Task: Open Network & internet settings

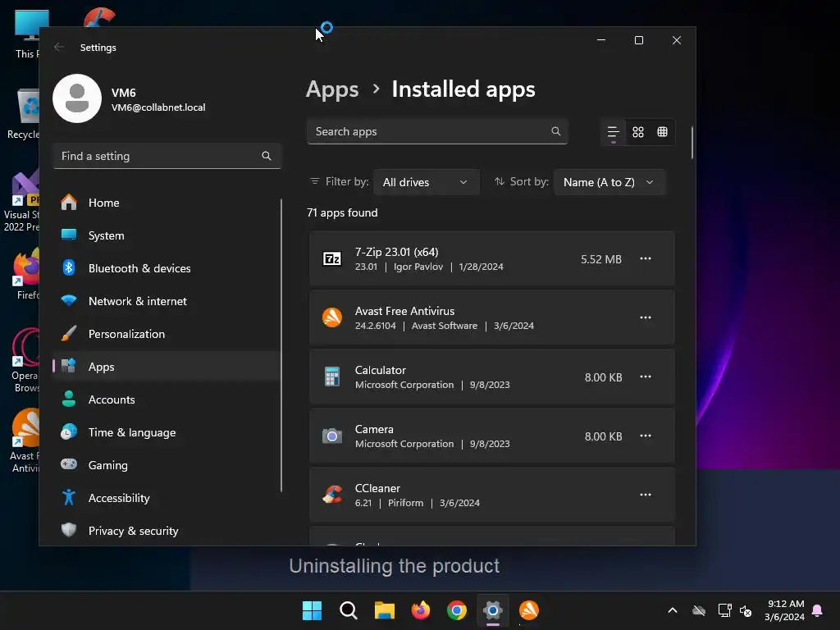Action: [x=167, y=301]
